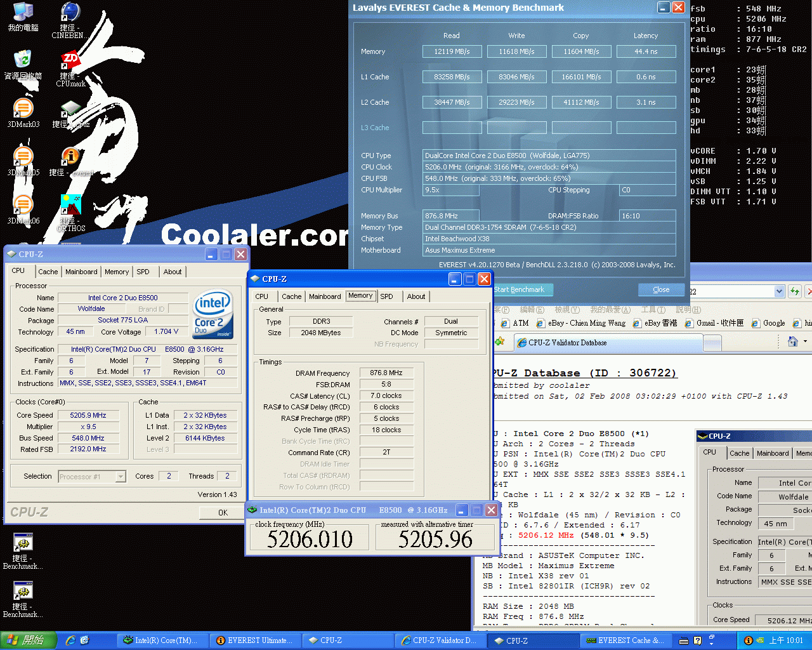
Task: Click the EVEREST Motherboard field Asus Maximus Extreme
Action: click(x=549, y=250)
